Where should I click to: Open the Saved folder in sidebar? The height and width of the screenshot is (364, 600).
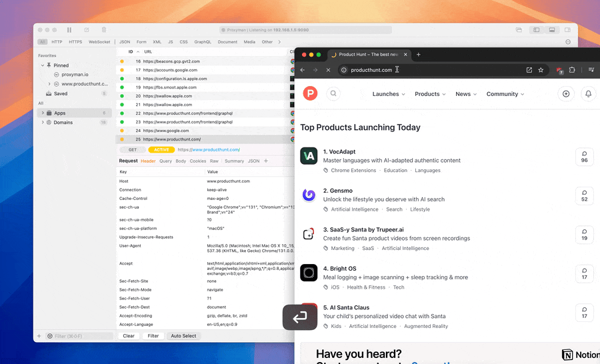[x=61, y=93]
